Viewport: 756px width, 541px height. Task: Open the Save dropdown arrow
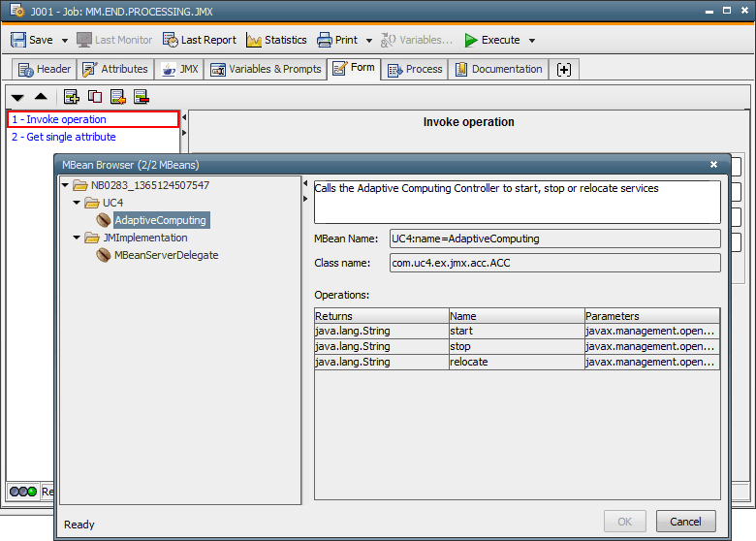[x=65, y=41]
